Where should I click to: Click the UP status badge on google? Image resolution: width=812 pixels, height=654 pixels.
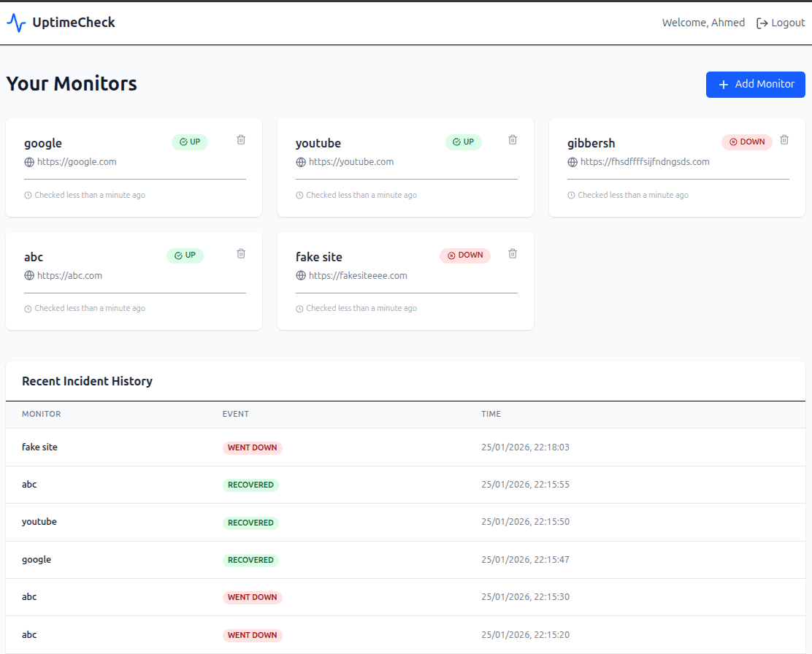coord(190,142)
